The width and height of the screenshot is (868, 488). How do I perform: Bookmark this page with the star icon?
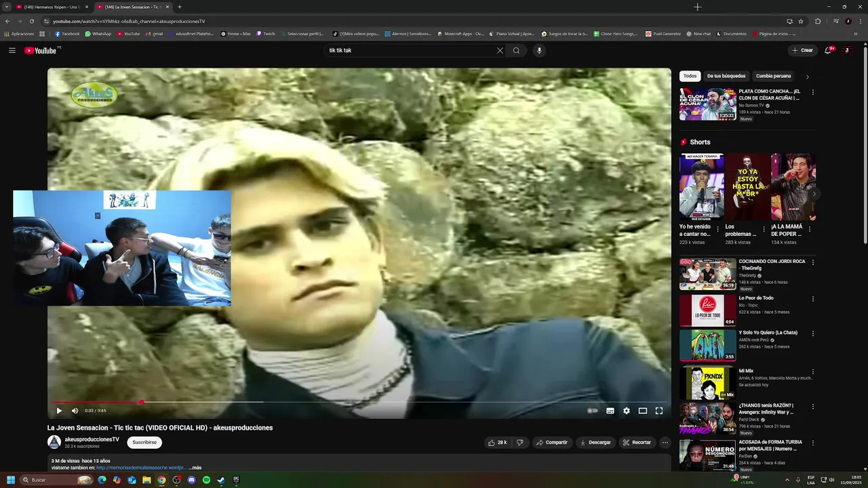coord(801,21)
